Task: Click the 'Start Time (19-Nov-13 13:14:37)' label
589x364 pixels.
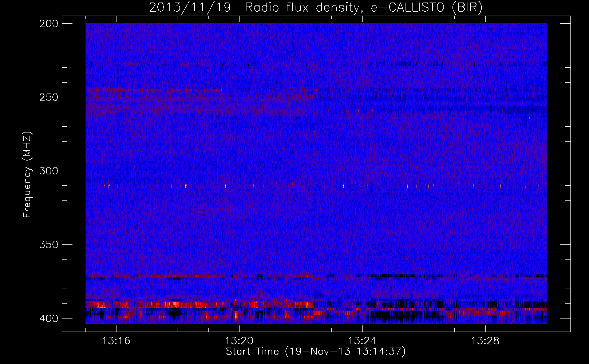Action: (316, 352)
